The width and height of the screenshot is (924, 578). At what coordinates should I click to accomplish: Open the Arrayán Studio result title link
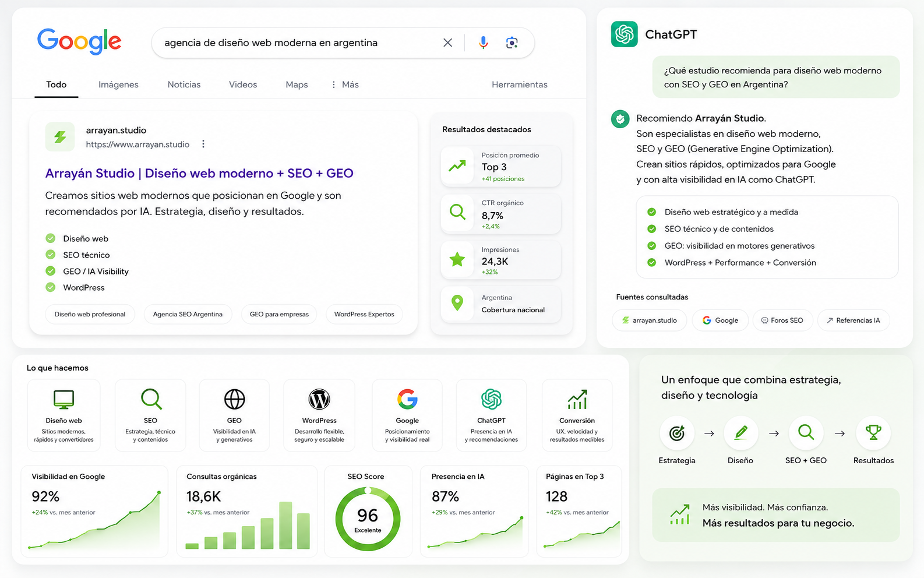(199, 173)
